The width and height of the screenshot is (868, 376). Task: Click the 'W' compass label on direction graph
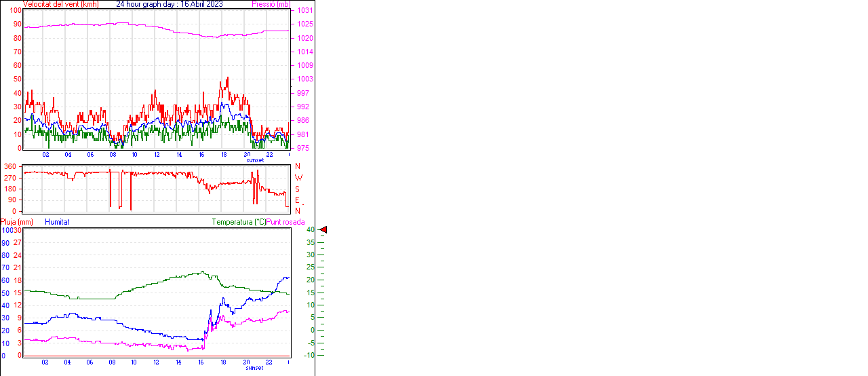(298, 178)
